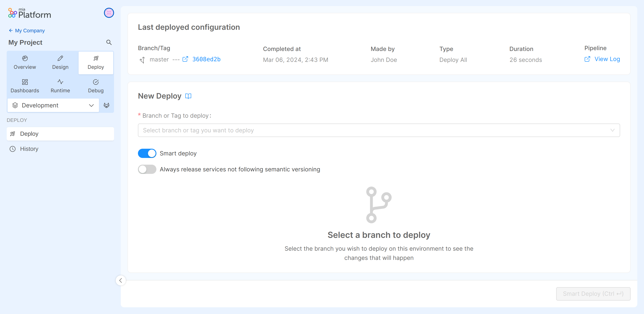Disable the Smart deploy toggle
This screenshot has width=644, height=314.
(x=147, y=153)
